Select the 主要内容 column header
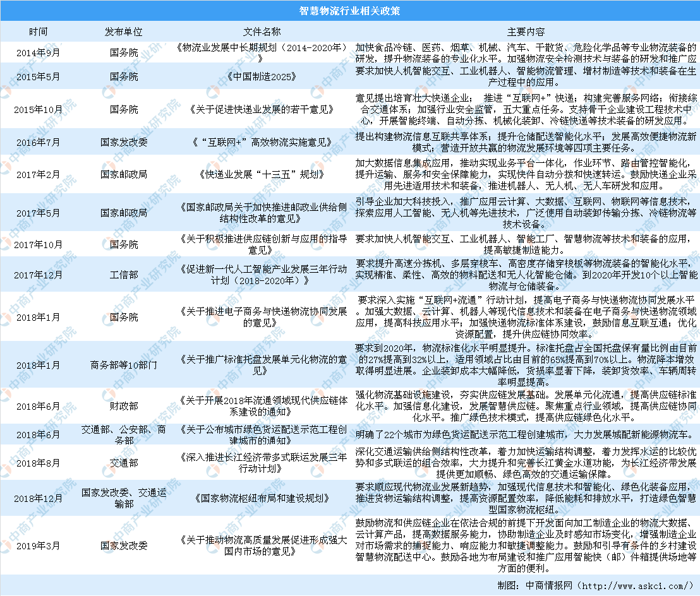The height and width of the screenshot is (596, 700). click(x=526, y=32)
